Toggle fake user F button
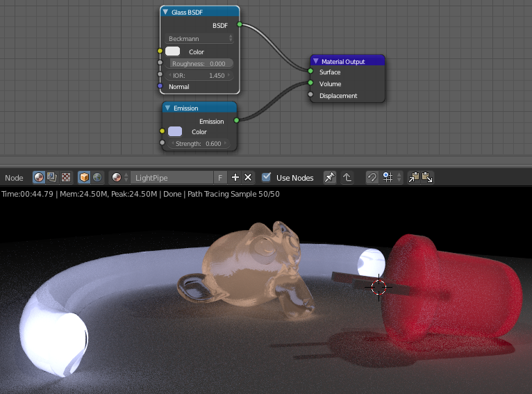Screen dimensions: 532x394 point(220,177)
